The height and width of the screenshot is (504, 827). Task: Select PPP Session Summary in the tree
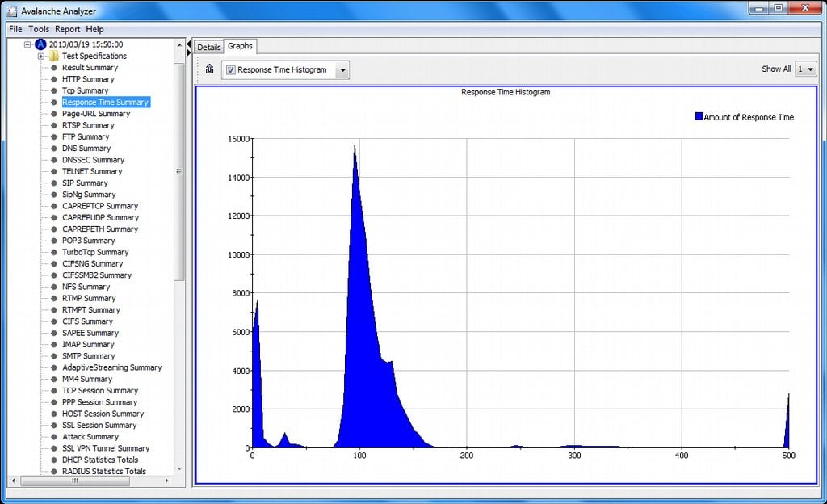pos(99,402)
